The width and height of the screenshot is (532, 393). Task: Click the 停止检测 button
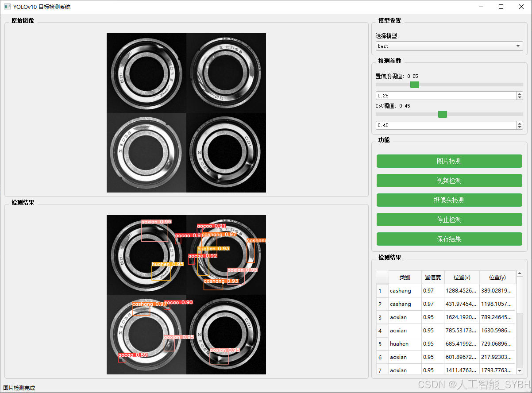click(449, 220)
